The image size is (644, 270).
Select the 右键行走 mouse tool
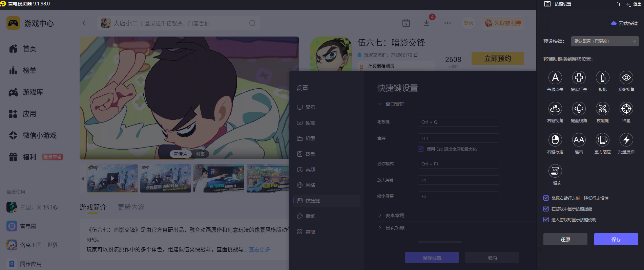coord(555,140)
